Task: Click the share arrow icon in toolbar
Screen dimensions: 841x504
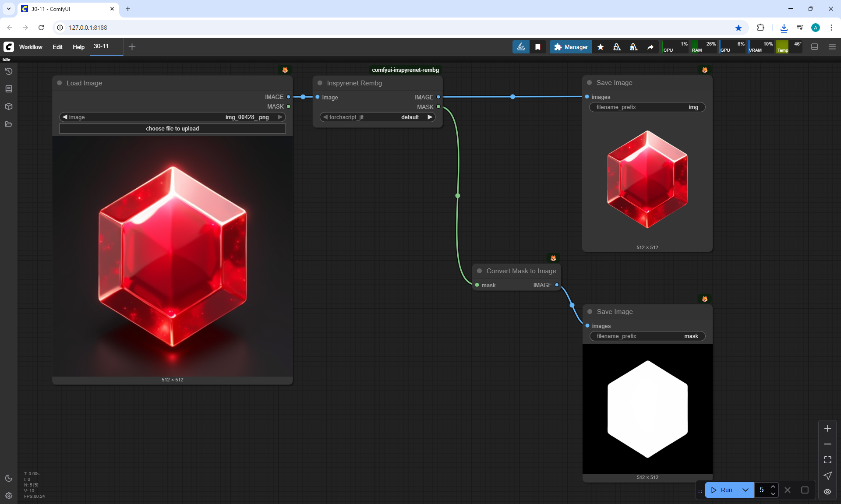Action: coord(650,47)
